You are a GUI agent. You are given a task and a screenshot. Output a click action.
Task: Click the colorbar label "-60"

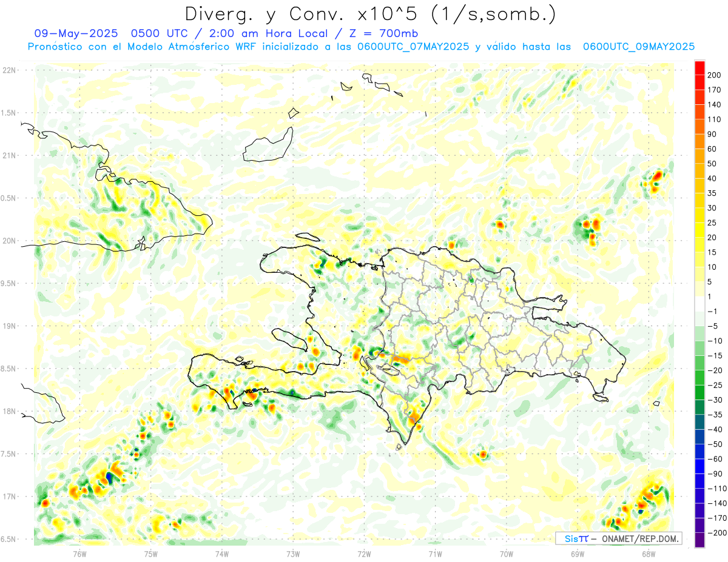pos(716,460)
